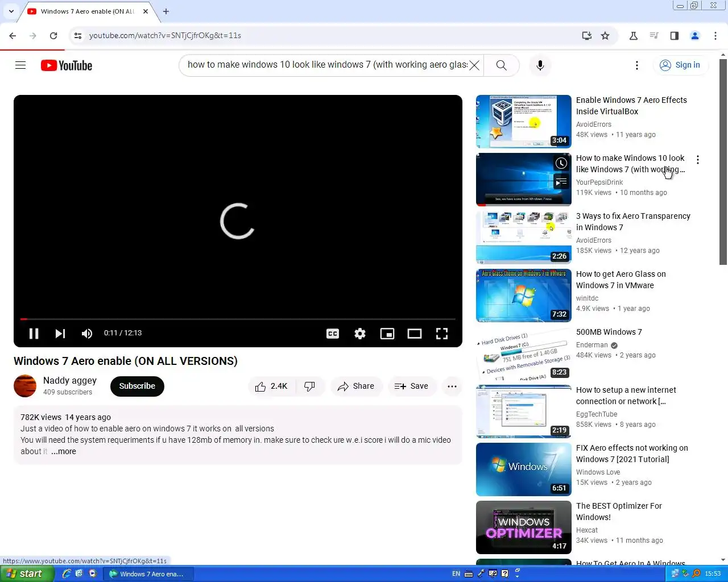The height and width of the screenshot is (582, 728).
Task: Mute the video volume
Action: coord(87,334)
